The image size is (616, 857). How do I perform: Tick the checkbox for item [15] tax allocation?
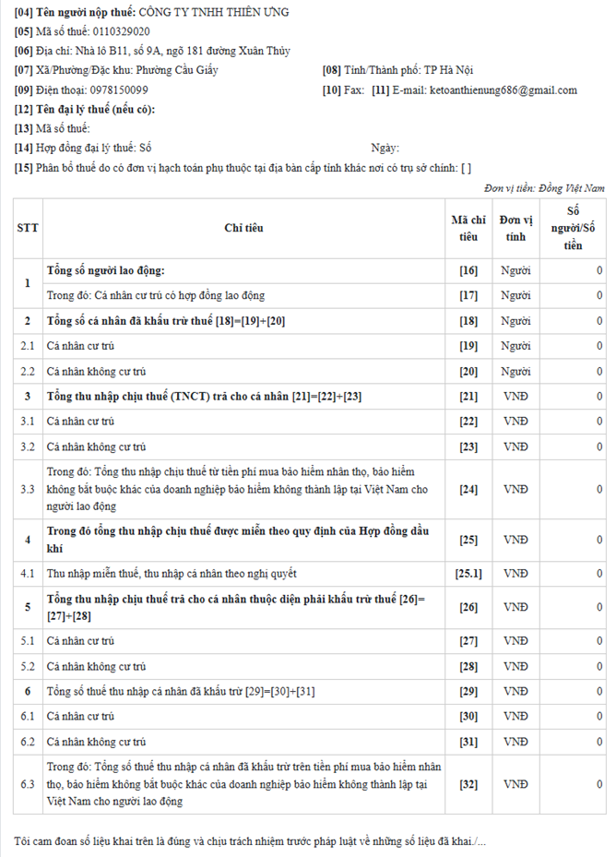(x=466, y=168)
